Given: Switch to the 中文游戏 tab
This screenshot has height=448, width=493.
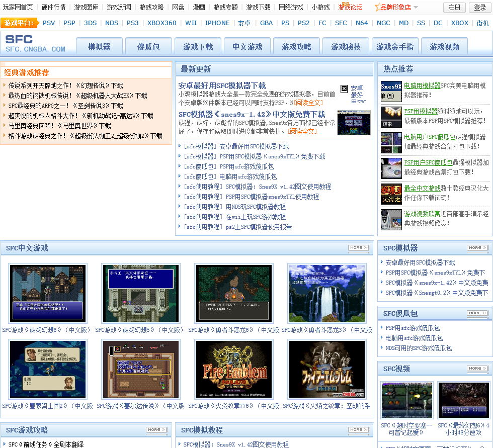Looking at the screenshot, I should coord(247,46).
